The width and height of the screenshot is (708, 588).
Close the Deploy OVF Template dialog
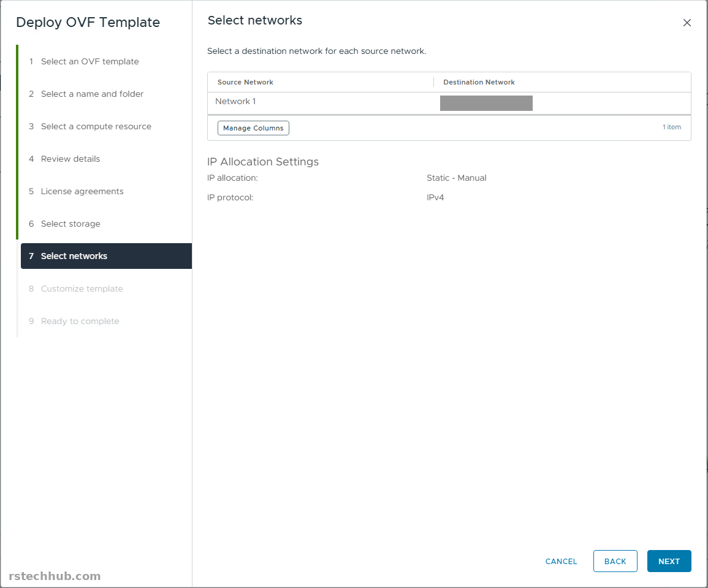687,23
